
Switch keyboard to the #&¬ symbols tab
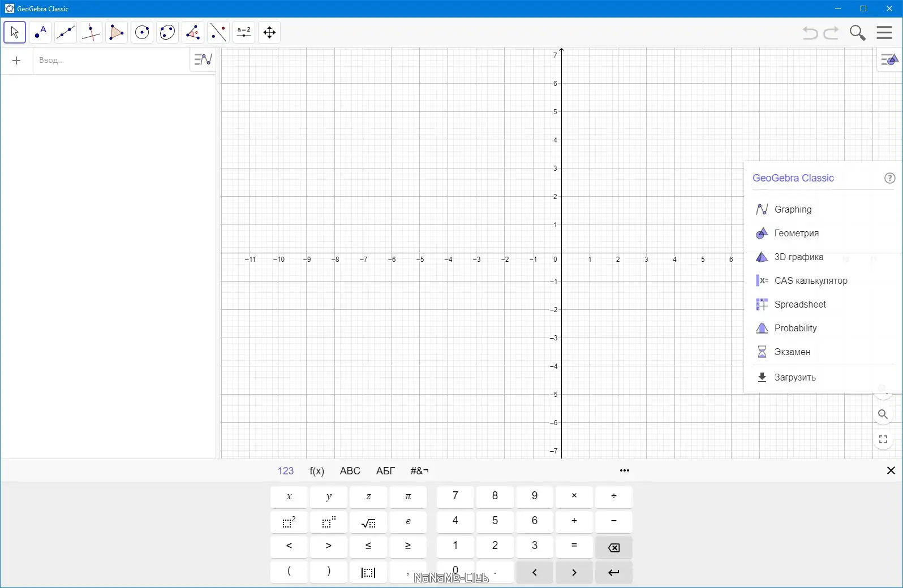point(419,471)
